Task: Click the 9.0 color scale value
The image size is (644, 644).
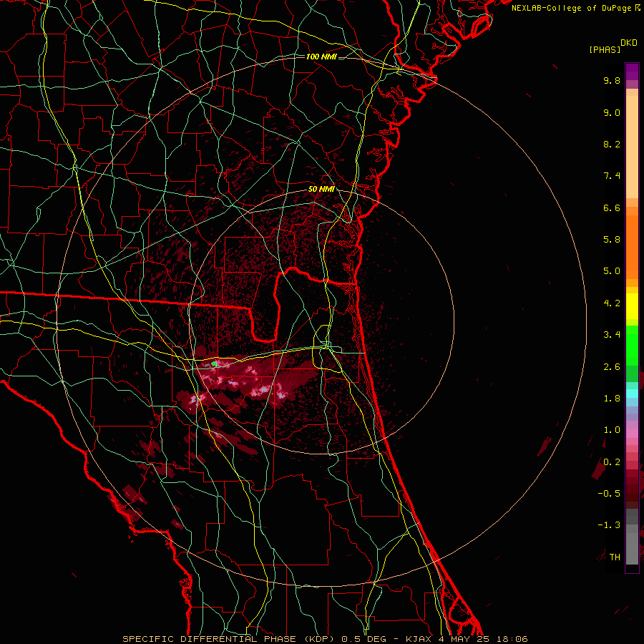Action: pos(612,112)
